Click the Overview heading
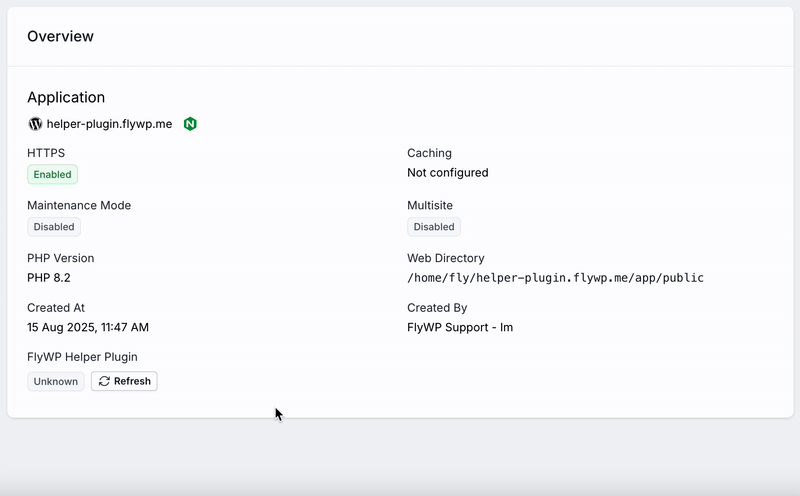Viewport: 800px width, 496px height. pyautogui.click(x=60, y=36)
